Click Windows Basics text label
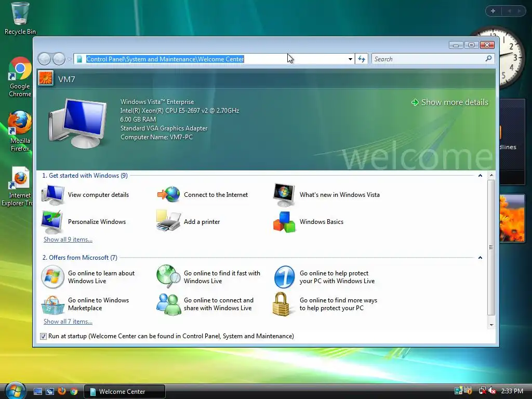Viewport: 532px width, 399px height. click(x=321, y=222)
